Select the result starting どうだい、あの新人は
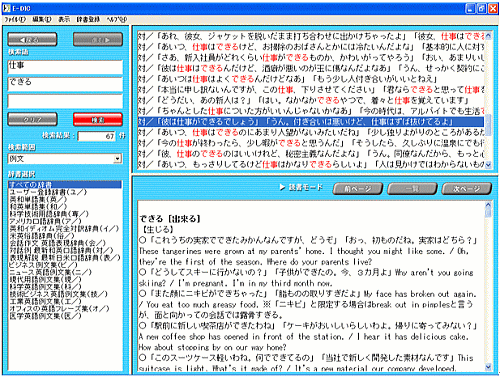 point(311,100)
